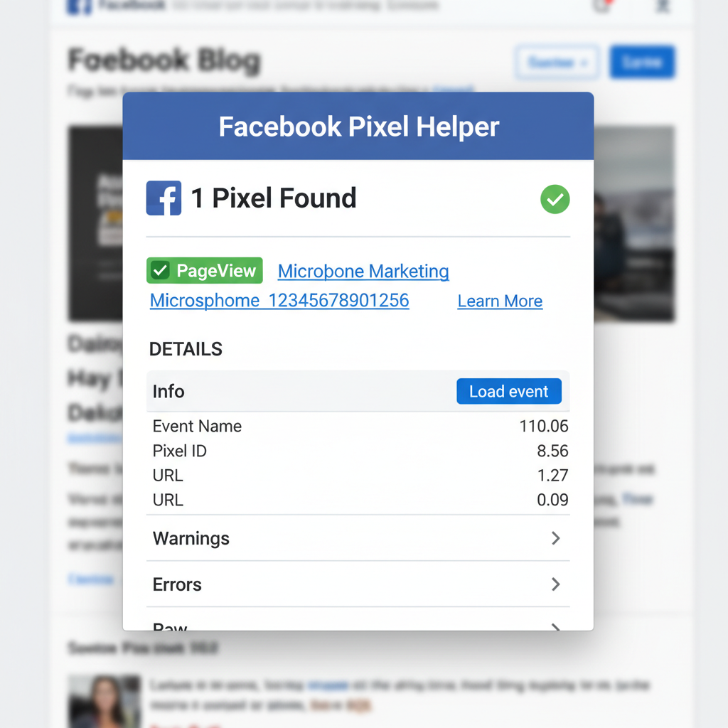Open the Microbone Marketing link
Image resolution: width=728 pixels, height=728 pixels.
point(363,271)
